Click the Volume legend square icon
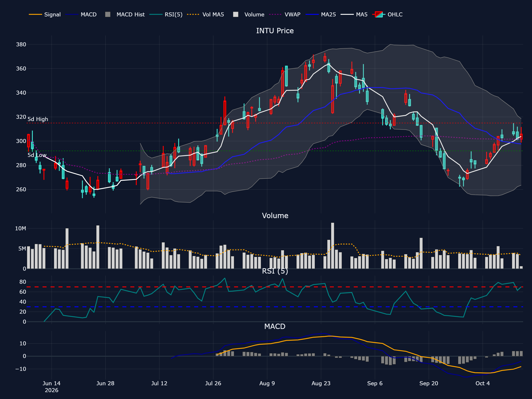Screen dimensions: 532x399 tap(236, 14)
